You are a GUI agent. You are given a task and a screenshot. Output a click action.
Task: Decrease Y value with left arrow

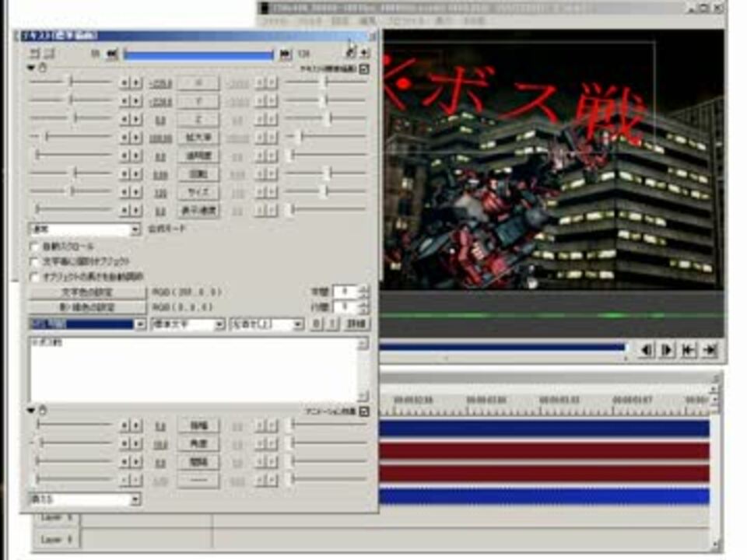pyautogui.click(x=124, y=101)
